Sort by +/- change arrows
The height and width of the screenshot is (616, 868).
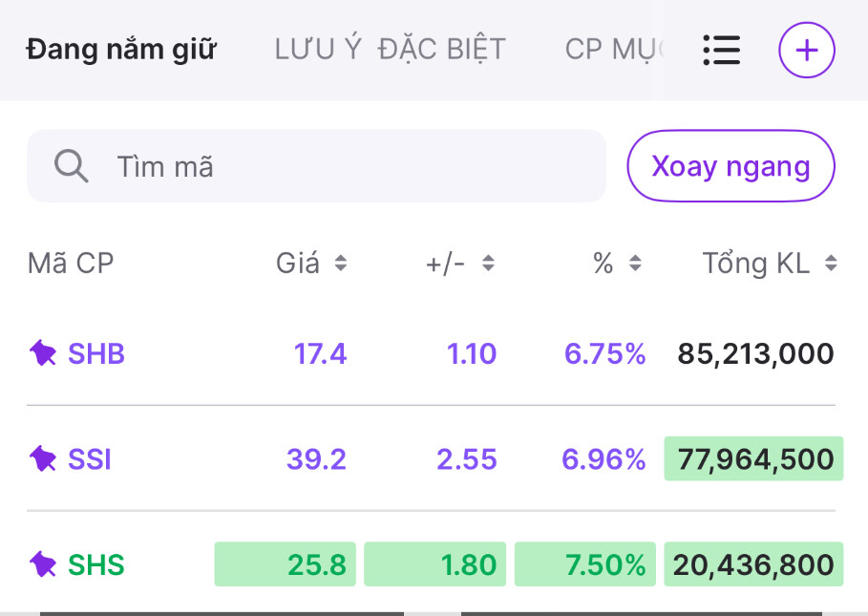click(488, 264)
